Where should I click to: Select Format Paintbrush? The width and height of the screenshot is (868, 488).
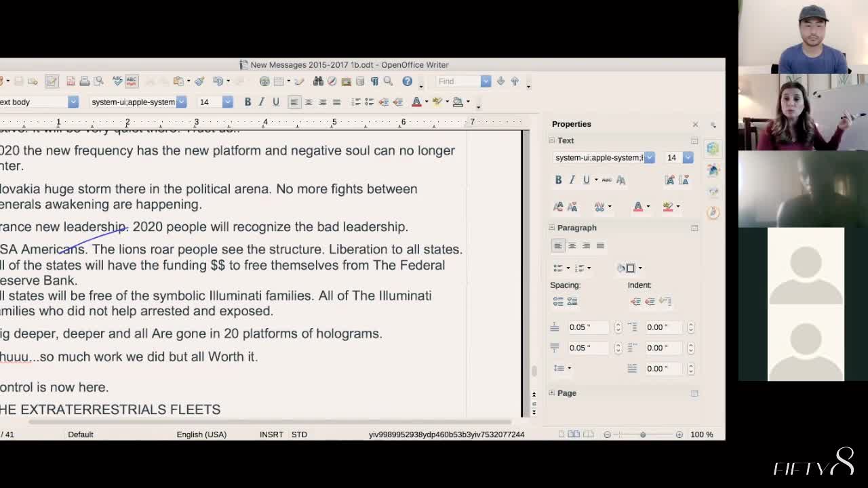pyautogui.click(x=199, y=81)
